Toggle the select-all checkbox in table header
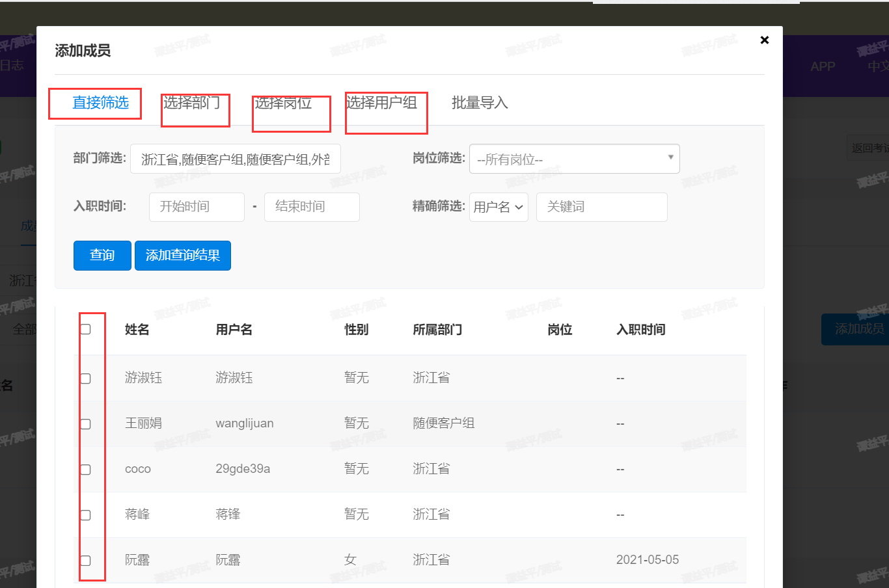 coord(85,329)
